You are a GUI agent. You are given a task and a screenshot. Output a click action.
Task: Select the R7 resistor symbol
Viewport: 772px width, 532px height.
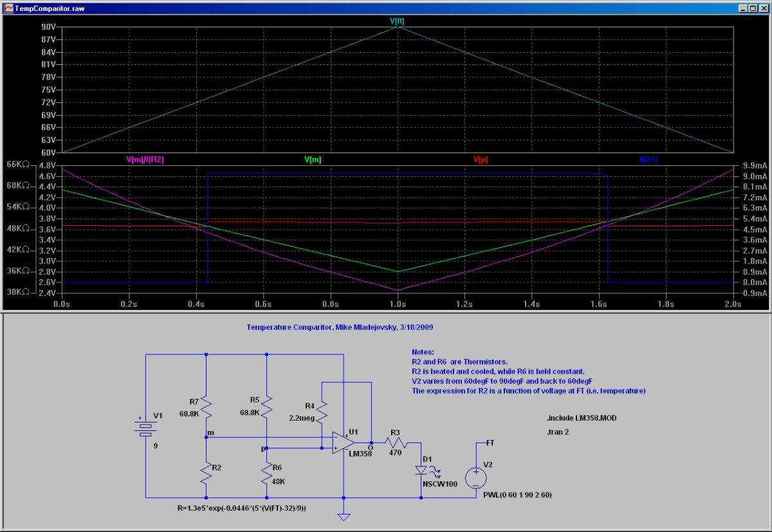click(x=206, y=407)
